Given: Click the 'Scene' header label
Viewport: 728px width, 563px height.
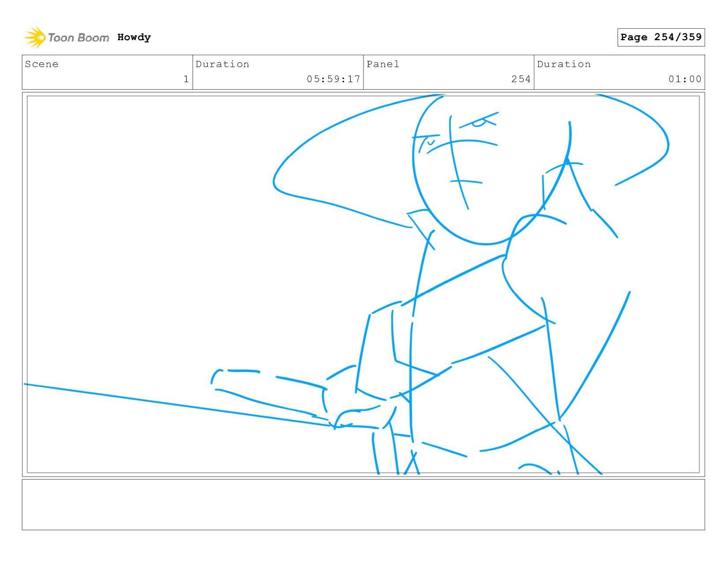Looking at the screenshot, I should pos(41,64).
